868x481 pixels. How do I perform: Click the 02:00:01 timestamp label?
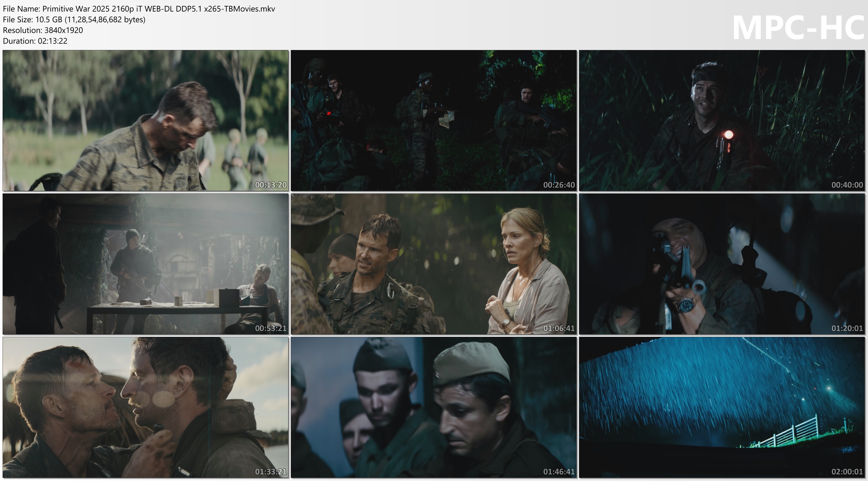(x=847, y=472)
